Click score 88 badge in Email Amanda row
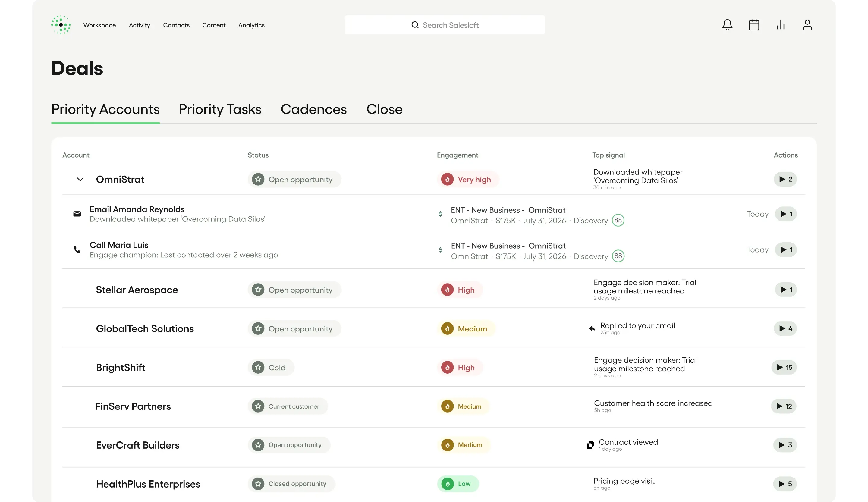The image size is (868, 502). point(618,220)
